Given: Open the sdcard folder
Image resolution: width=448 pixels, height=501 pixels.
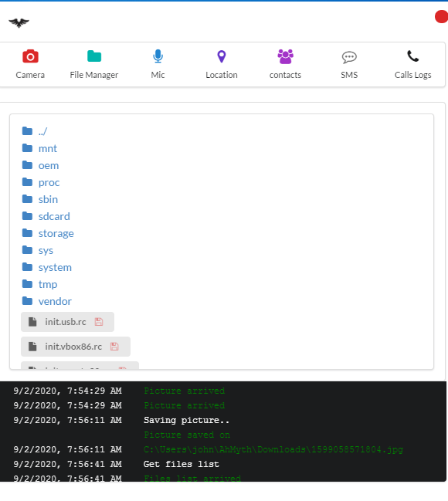Looking at the screenshot, I should (x=54, y=217).
